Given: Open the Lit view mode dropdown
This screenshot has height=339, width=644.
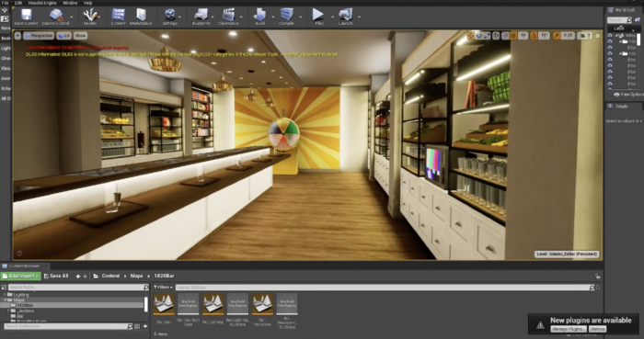Looking at the screenshot, I should coord(63,36).
